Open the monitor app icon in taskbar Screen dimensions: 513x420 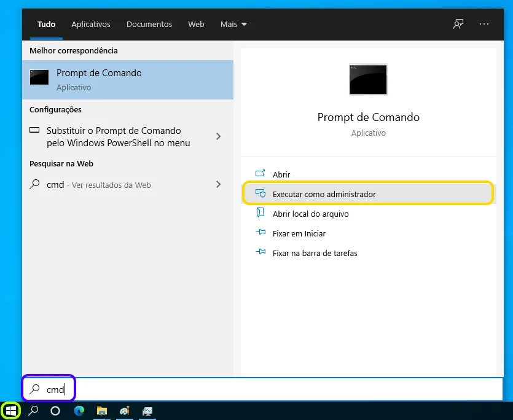click(147, 411)
